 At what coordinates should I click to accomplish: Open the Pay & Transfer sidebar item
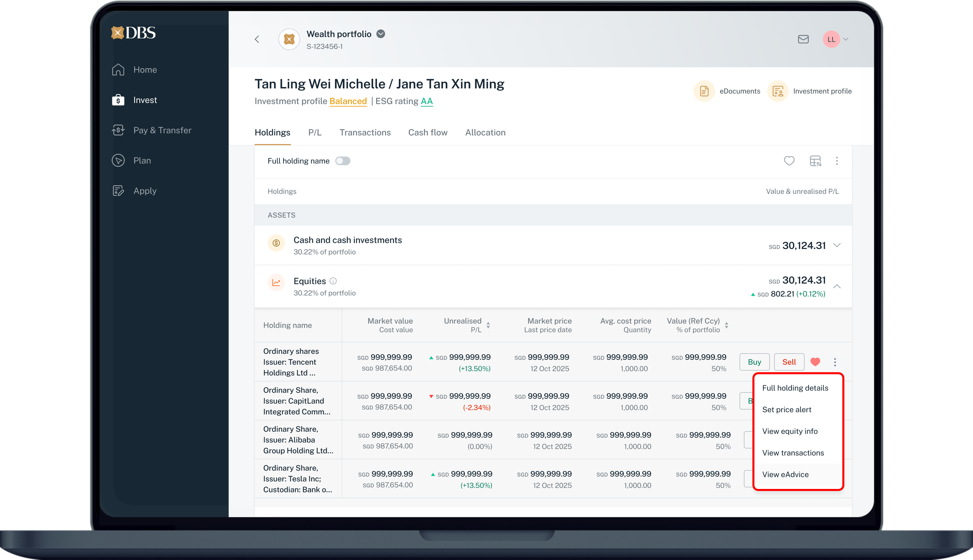(162, 130)
